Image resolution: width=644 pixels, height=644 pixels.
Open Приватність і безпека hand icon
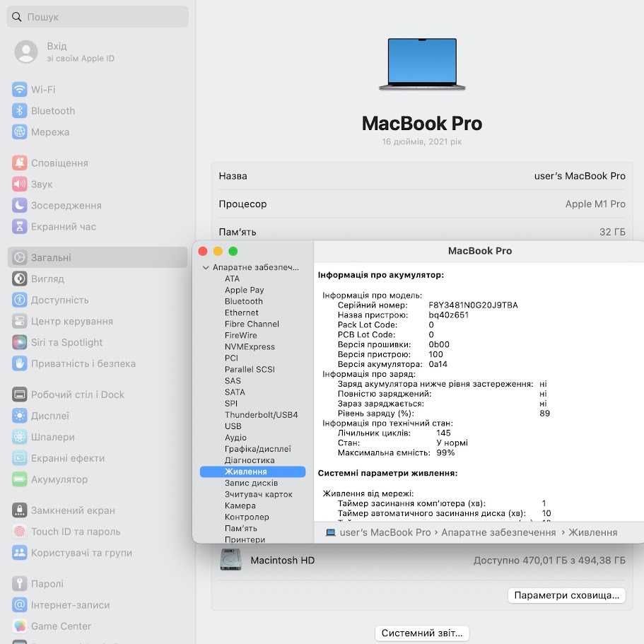[x=19, y=363]
